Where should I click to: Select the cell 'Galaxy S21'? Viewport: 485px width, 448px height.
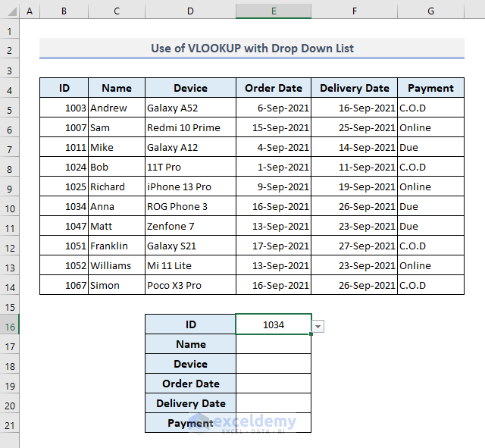[190, 246]
